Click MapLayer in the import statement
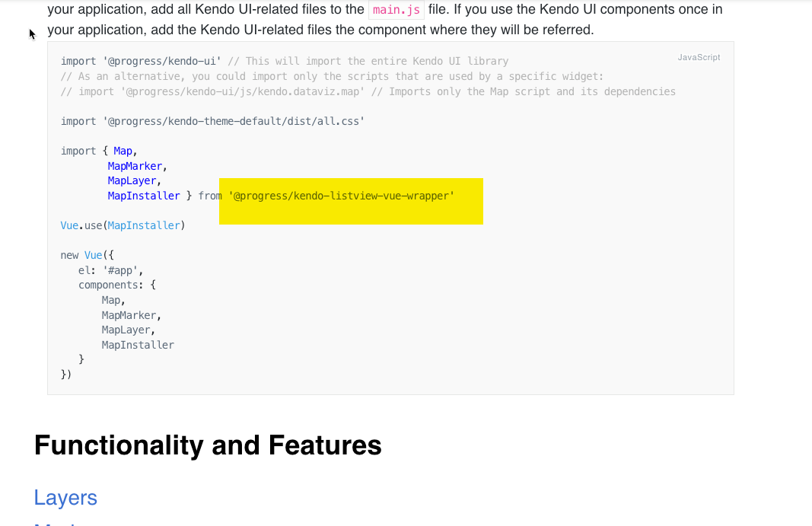 coord(134,181)
